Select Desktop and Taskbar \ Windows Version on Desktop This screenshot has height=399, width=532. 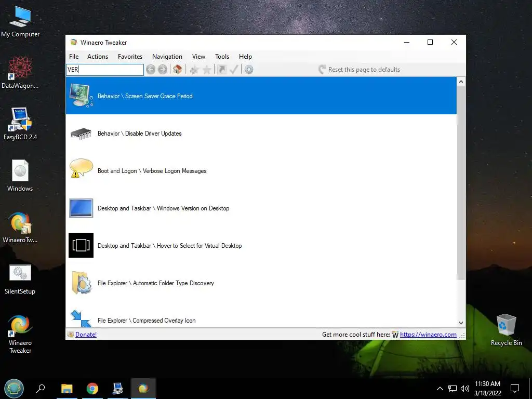(x=261, y=208)
